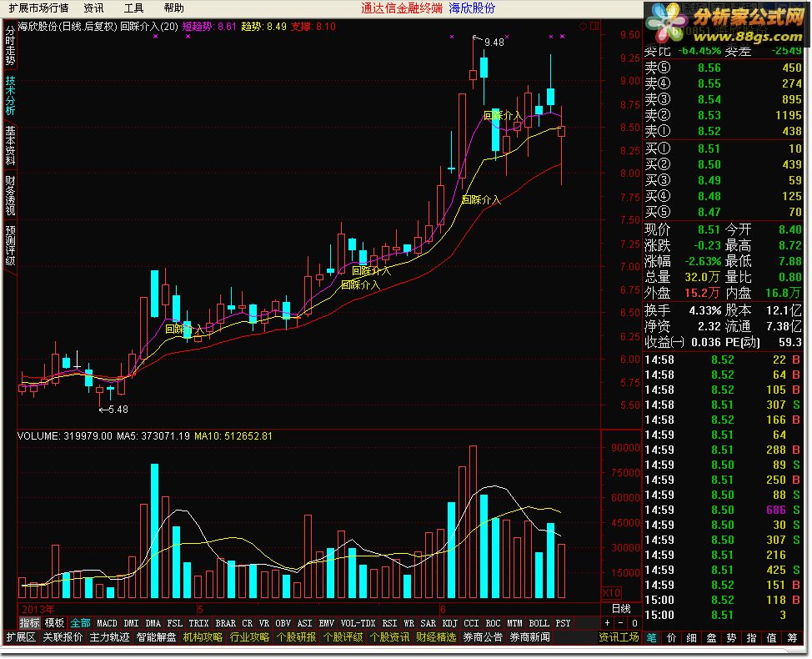Open the 券商新闻 tab
This screenshot has width=812, height=659.
pos(529,637)
